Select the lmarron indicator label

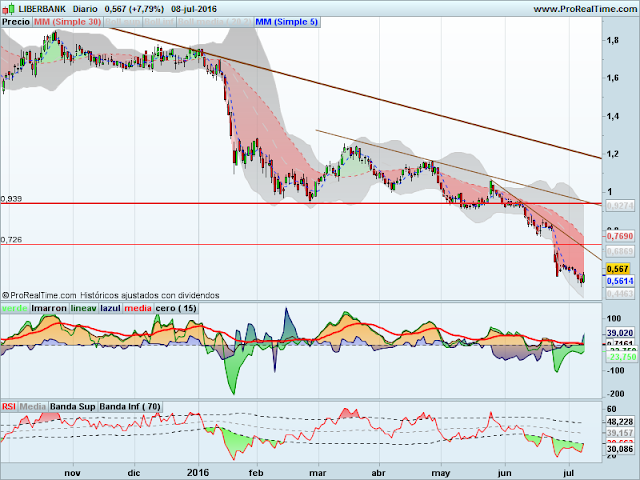[49, 308]
